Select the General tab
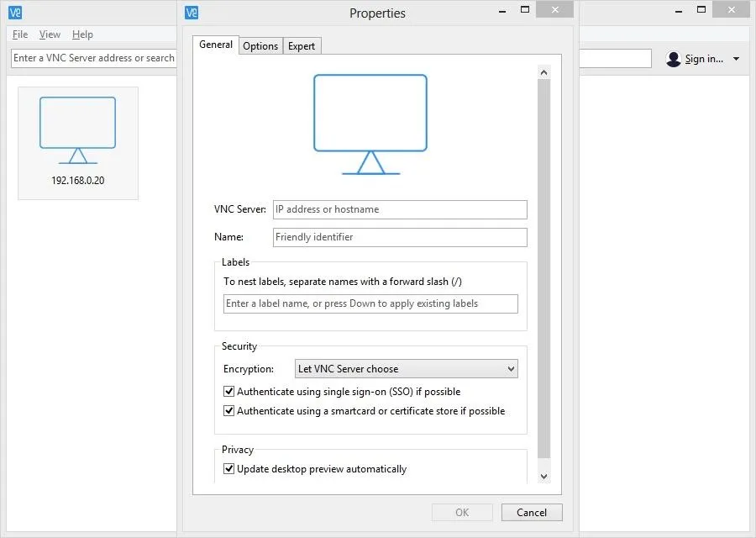 point(216,45)
